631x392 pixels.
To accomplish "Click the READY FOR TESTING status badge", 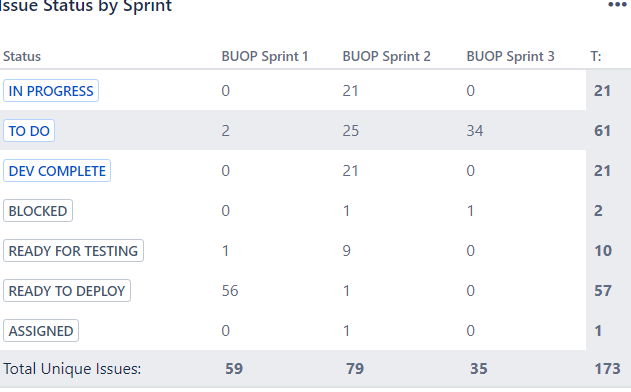I will point(73,251).
